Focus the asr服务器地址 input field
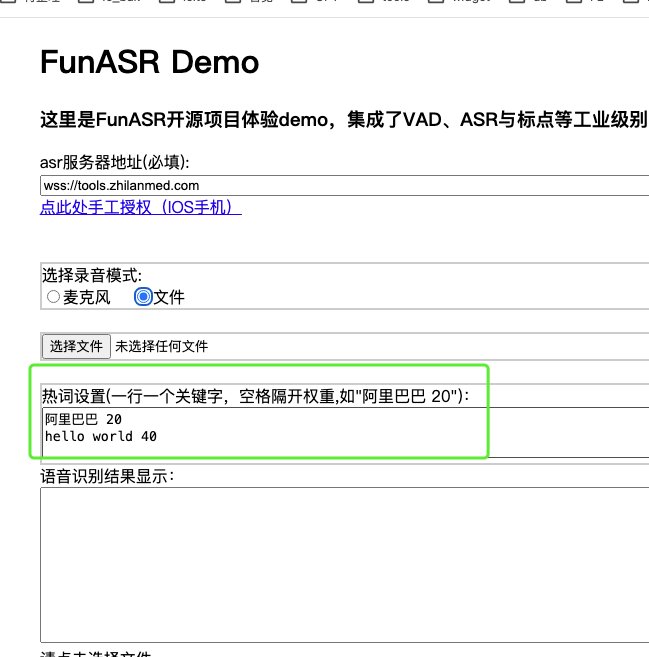Viewport: 649px width, 657px height. tap(344, 186)
